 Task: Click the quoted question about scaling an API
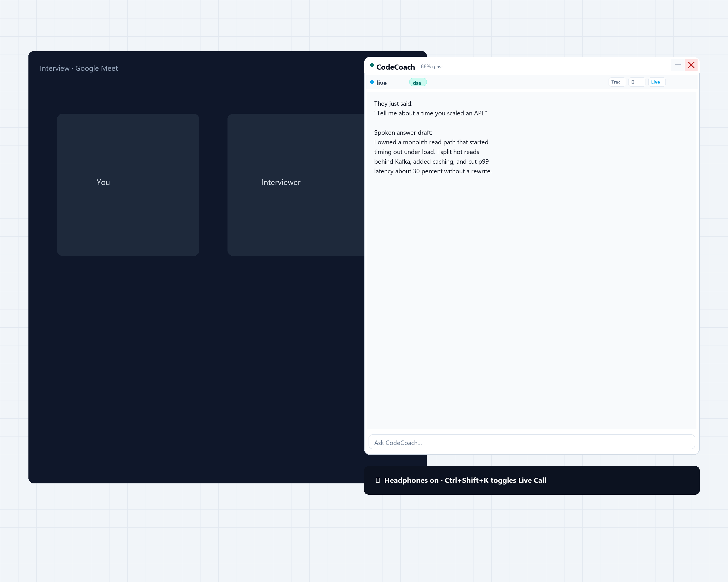point(430,113)
